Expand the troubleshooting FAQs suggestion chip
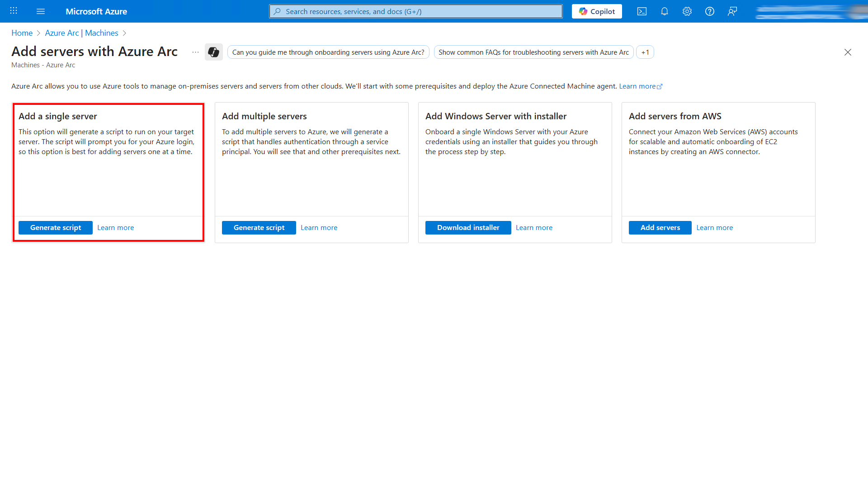Screen dimensions: 868x488 (533, 52)
